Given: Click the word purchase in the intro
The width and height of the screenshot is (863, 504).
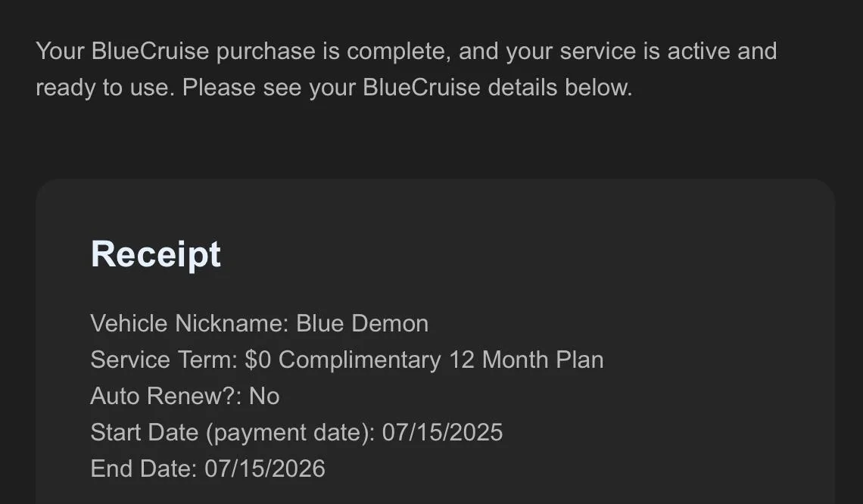Looking at the screenshot, I should (266, 52).
